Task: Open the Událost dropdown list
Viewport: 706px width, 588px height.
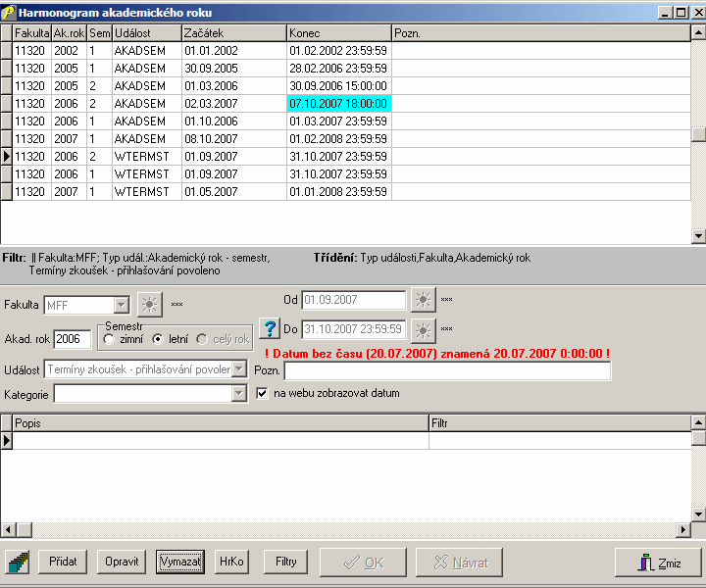Action: click(238, 369)
